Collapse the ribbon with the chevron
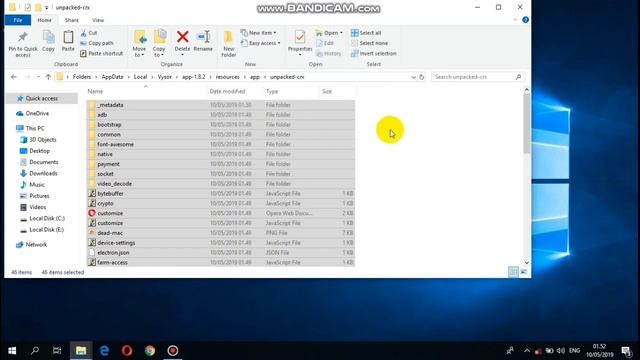Image resolution: width=640 pixels, height=360 pixels. pyautogui.click(x=515, y=20)
